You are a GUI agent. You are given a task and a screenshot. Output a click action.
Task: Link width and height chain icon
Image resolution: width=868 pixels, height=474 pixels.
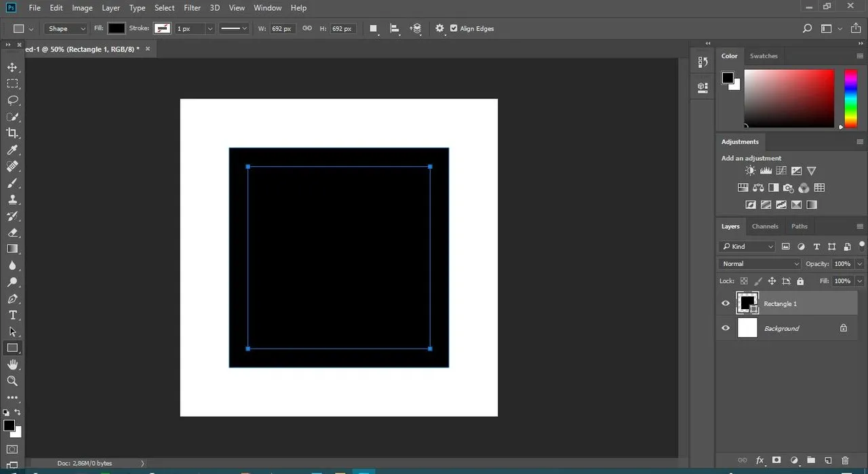click(307, 28)
